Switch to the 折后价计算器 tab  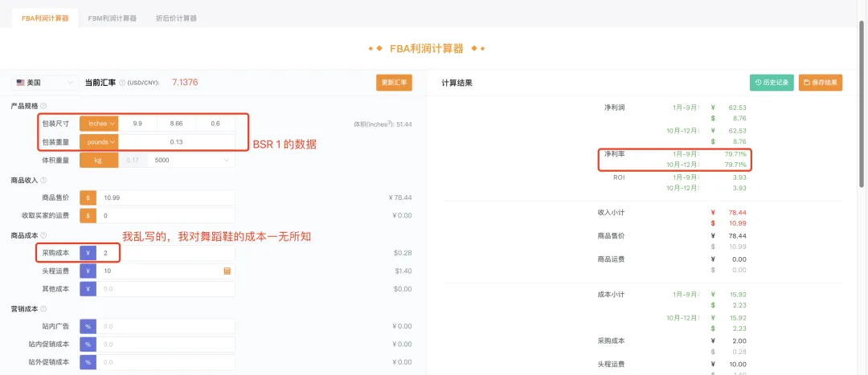[x=176, y=18]
